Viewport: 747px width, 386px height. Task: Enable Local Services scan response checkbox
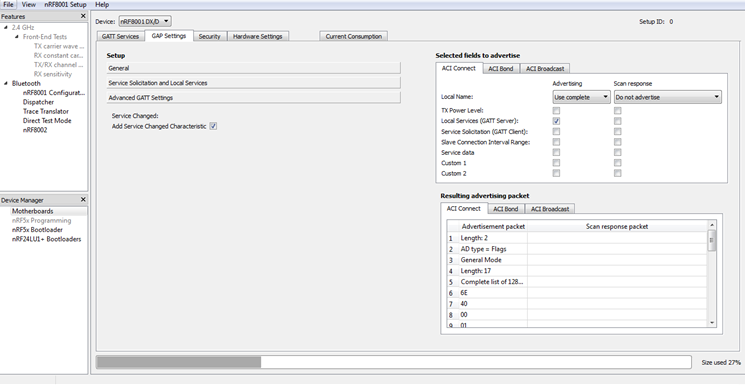click(617, 121)
